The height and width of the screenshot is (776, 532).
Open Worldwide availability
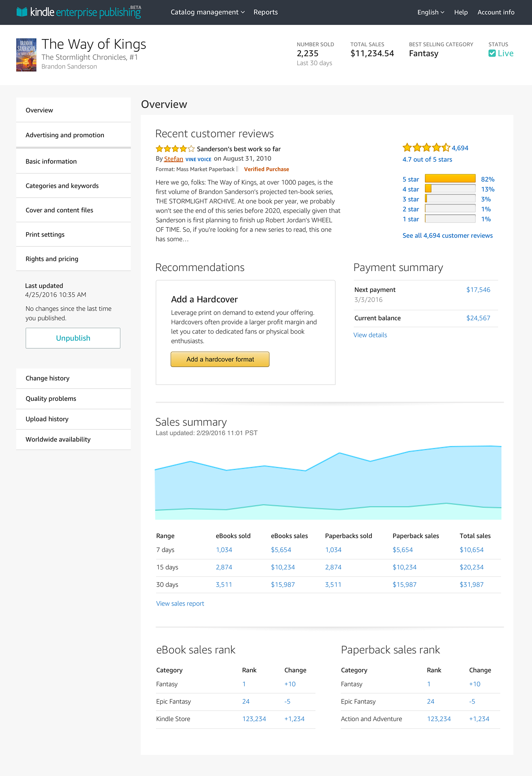(x=73, y=439)
